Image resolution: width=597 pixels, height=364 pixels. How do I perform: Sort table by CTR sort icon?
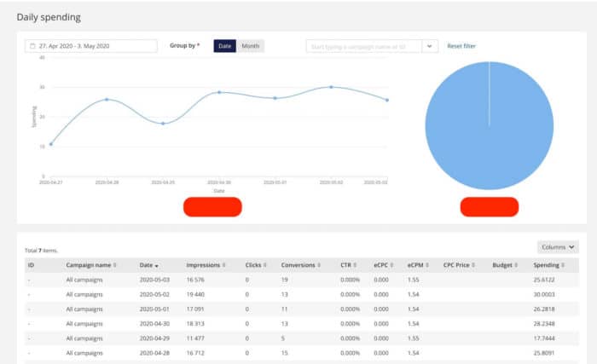[x=355, y=265]
